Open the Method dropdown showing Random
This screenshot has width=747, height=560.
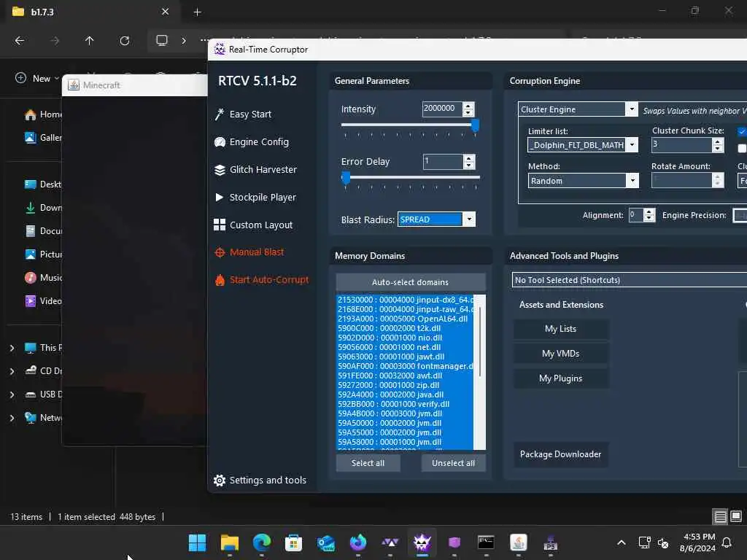(632, 181)
